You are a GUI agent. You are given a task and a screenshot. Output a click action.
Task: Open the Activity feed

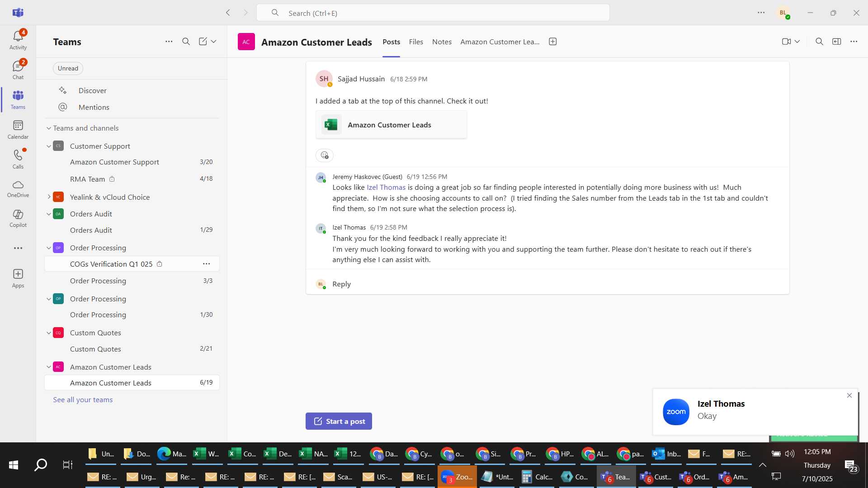click(x=18, y=40)
